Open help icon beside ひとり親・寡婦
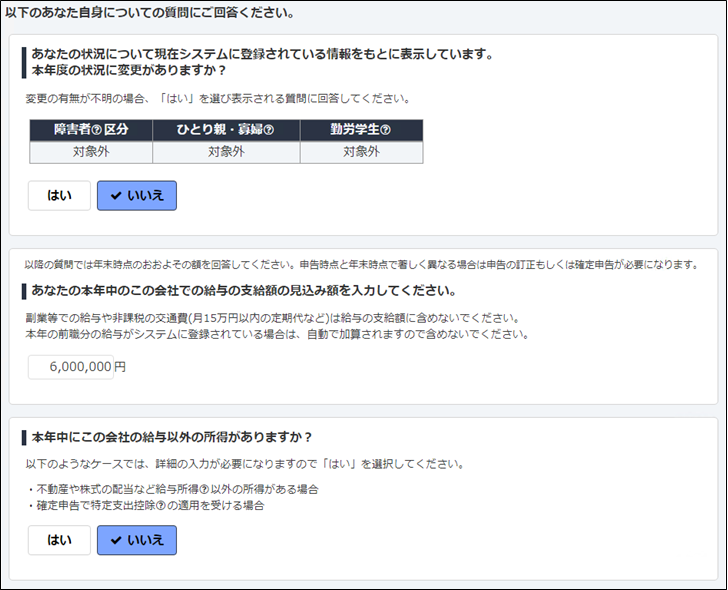The height and width of the screenshot is (590, 728). (267, 130)
